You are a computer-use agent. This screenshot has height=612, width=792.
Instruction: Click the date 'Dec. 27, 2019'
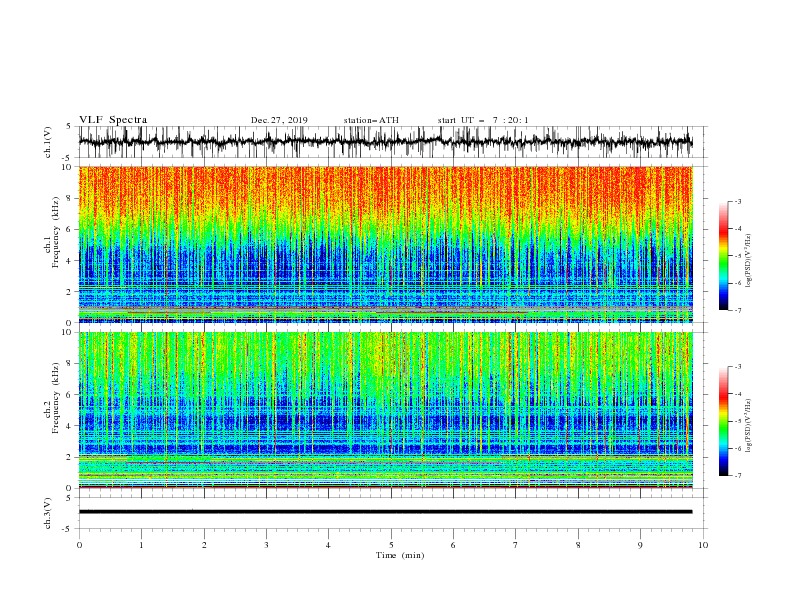click(279, 120)
